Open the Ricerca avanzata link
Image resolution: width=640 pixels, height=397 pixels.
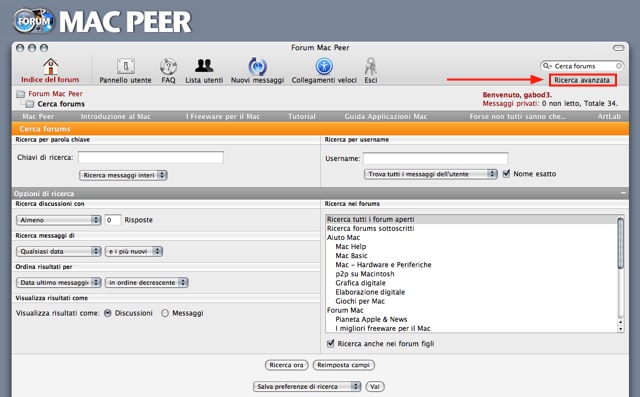[582, 80]
